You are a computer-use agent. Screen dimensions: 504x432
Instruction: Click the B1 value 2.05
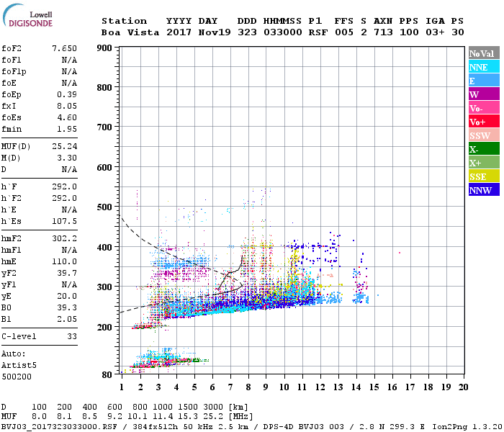(x=67, y=320)
